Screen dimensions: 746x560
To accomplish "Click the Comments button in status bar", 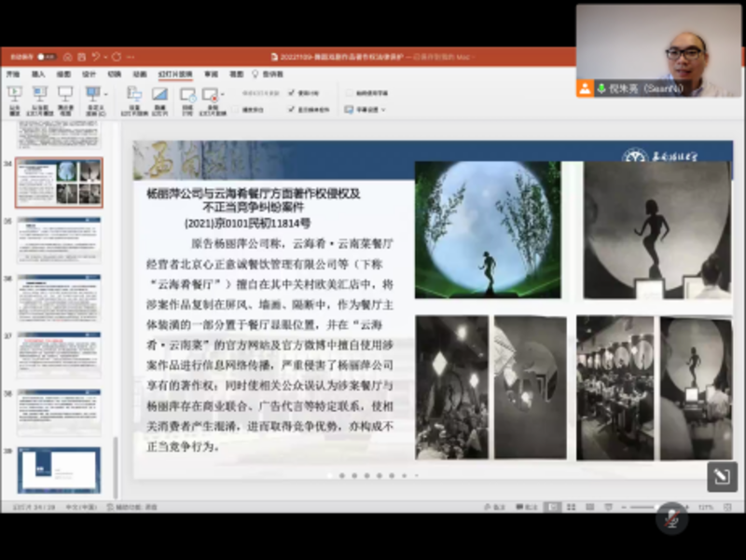I will 527,507.
